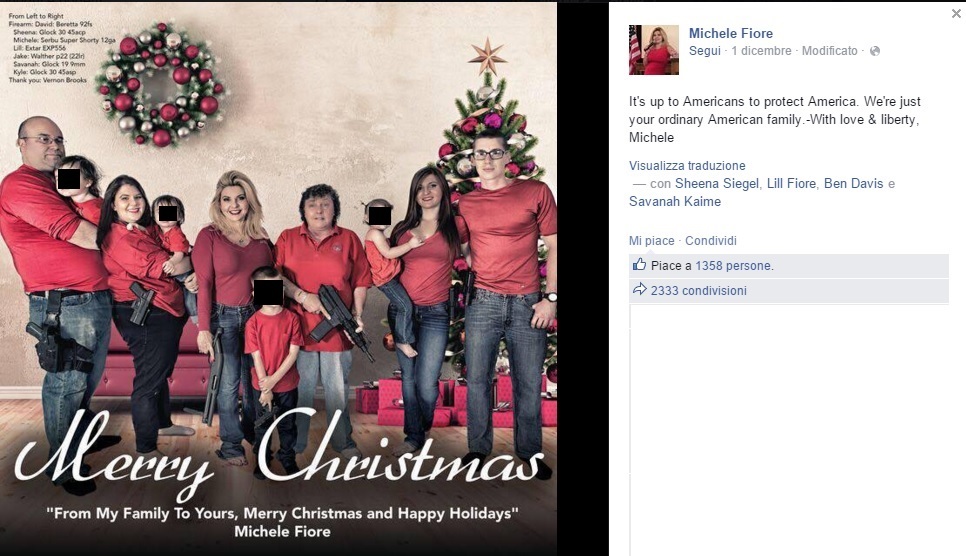The height and width of the screenshot is (556, 966).
Task: Open the Michele Fiore profile name link
Action: [731, 33]
